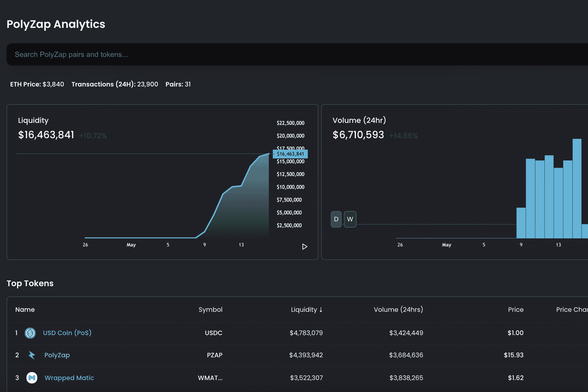The height and width of the screenshot is (392, 588).
Task: Sort tokens by Volume (24hrs) column
Action: [398, 310]
